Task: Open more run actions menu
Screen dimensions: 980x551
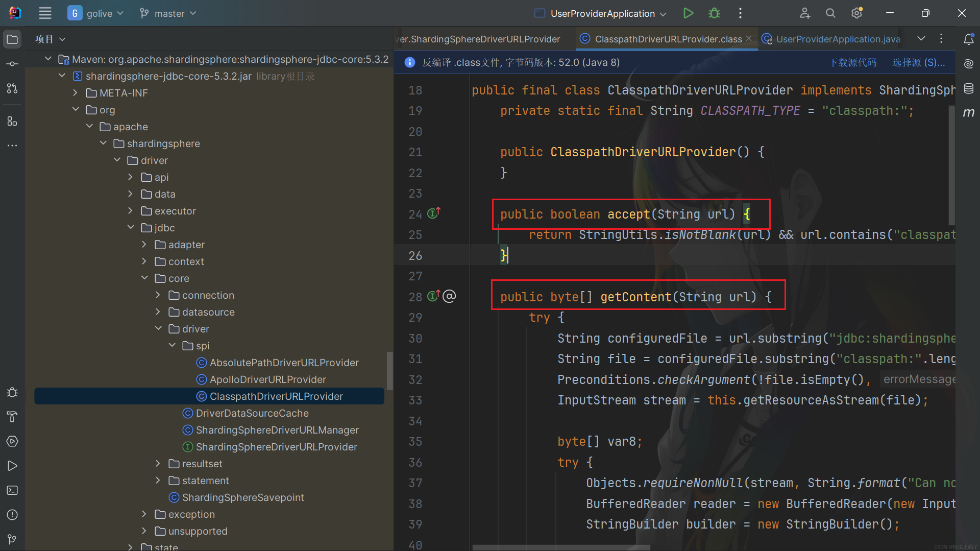Action: 740,13
